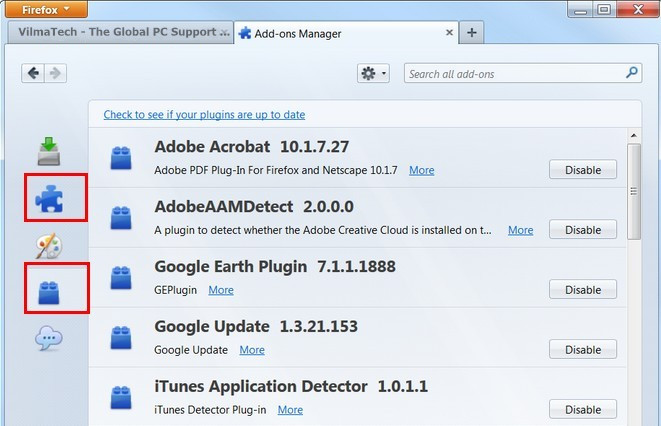661x426 pixels.
Task: Minimize the Firefox window
Action: [x=580, y=9]
